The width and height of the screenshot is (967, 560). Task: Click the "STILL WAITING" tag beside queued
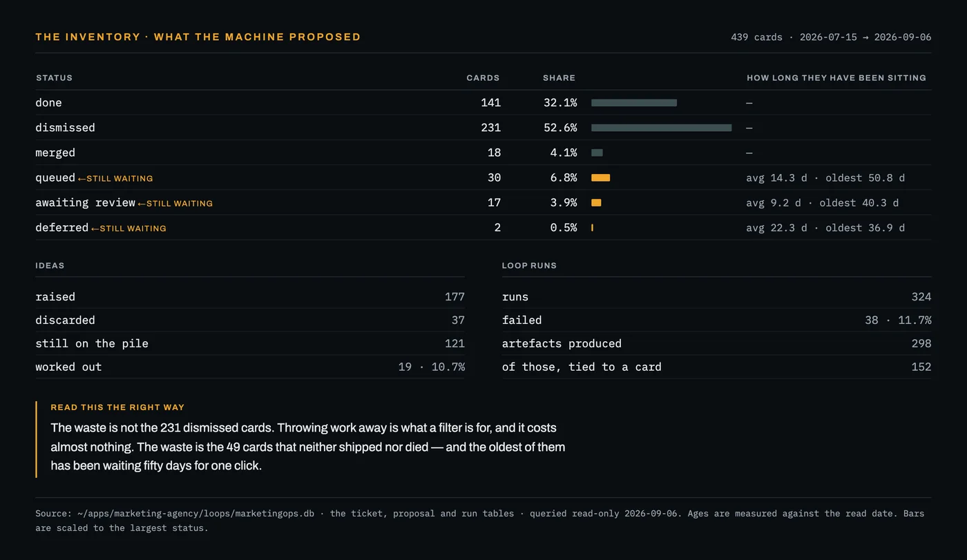(115, 179)
